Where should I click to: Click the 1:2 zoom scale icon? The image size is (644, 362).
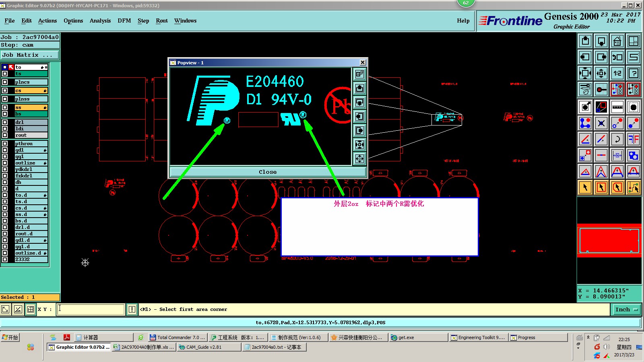tap(617, 73)
